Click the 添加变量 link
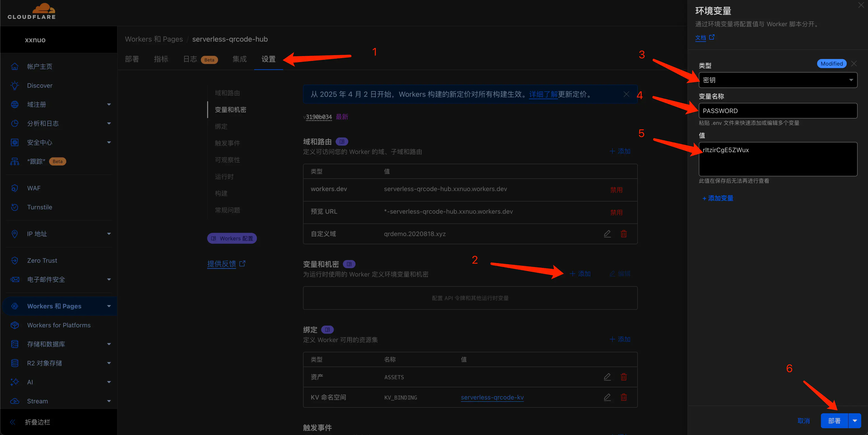Viewport: 868px width, 435px height. click(x=717, y=198)
